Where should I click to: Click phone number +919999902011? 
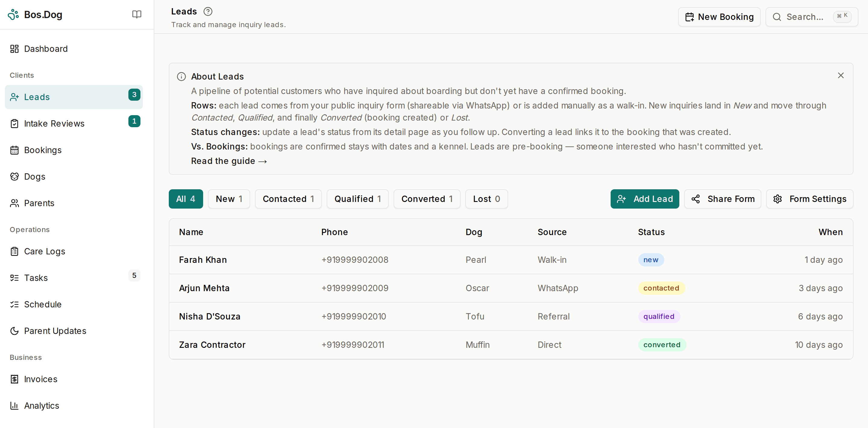[x=352, y=345]
